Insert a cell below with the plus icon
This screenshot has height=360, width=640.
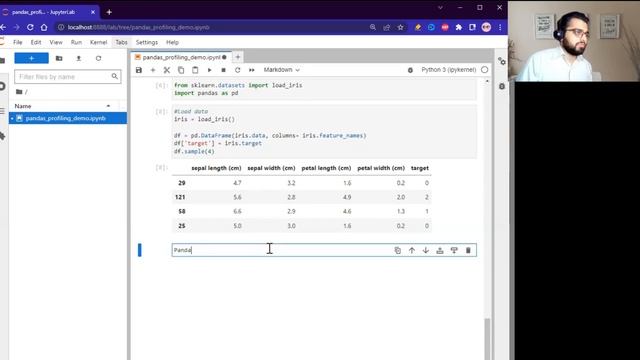[153, 70]
